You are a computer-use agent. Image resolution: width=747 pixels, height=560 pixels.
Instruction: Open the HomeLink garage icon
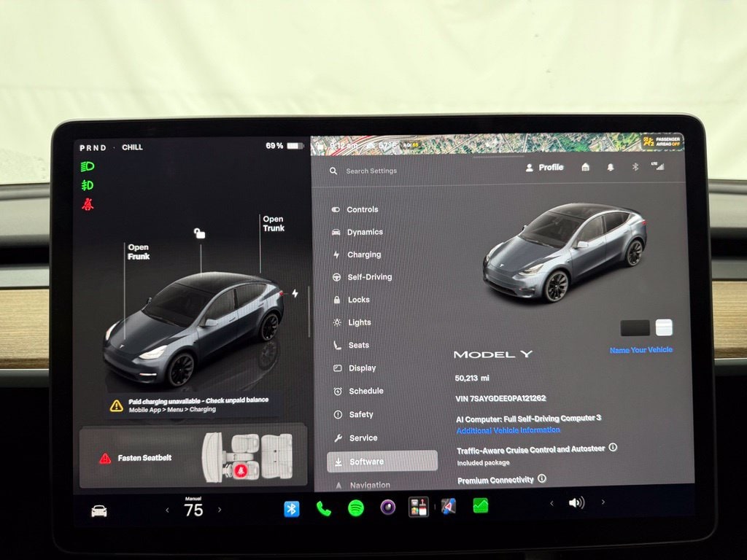[x=586, y=167]
